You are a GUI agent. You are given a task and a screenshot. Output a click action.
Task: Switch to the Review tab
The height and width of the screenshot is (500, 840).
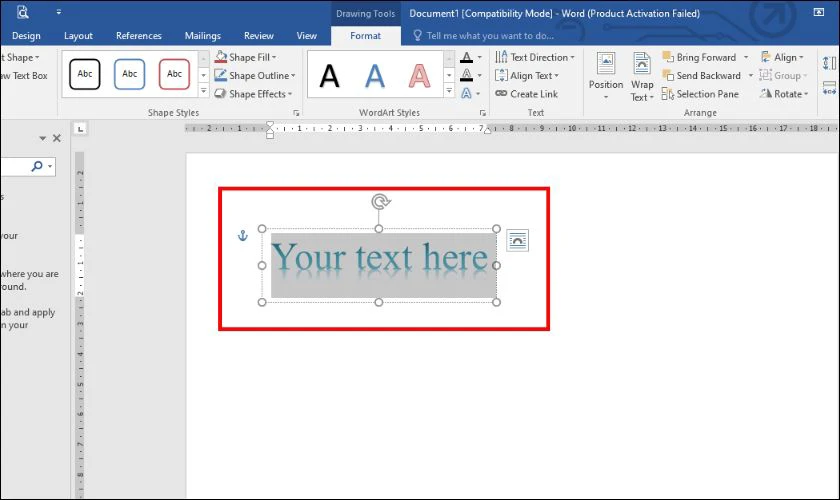click(x=259, y=36)
